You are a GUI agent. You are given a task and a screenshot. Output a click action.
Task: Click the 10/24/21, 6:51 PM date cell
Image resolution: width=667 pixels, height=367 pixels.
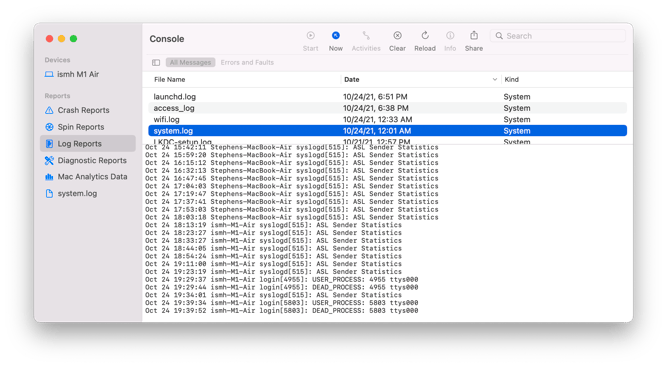[375, 97]
